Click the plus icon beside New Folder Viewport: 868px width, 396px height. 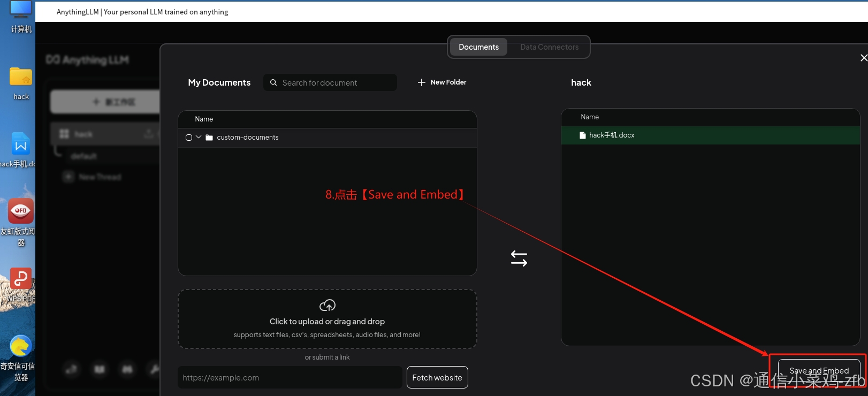pos(422,82)
